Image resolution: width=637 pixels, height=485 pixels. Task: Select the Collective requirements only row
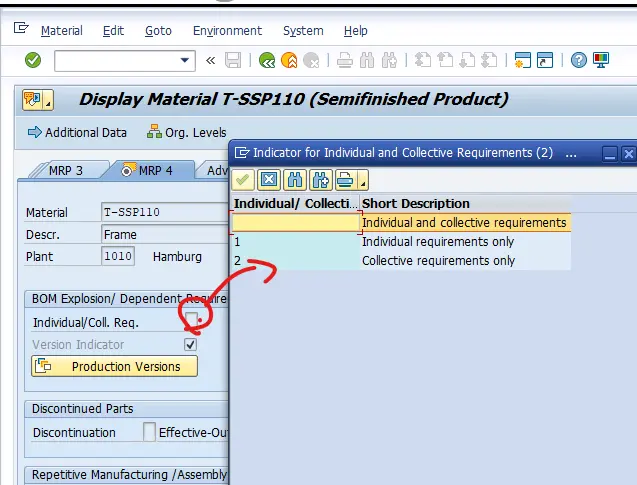click(438, 261)
